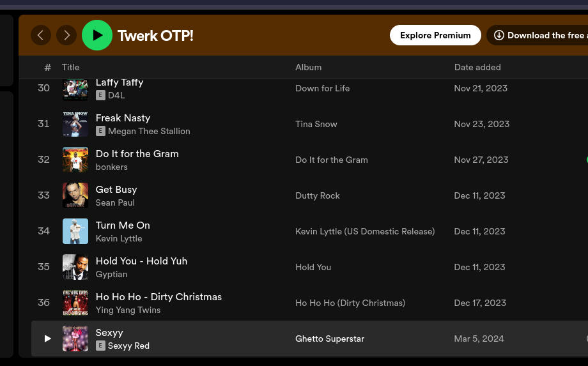Go forward with the right chevron
Screen dimensions: 588x366
coord(66,35)
